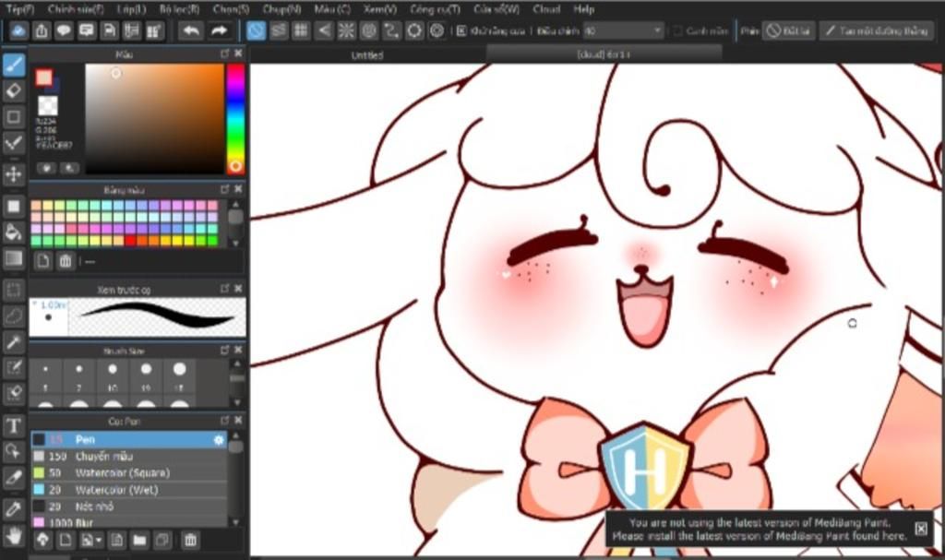Click the 'Đặt lại' reset button
Screen dimensions: 945x560
(x=789, y=30)
